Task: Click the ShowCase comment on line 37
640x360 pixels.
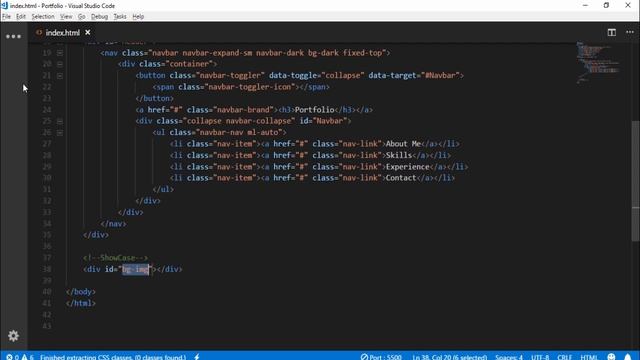Action: [x=116, y=258]
